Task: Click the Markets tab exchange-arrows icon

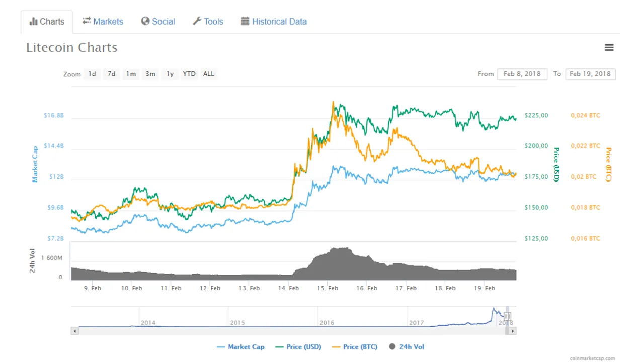Action: (87, 21)
